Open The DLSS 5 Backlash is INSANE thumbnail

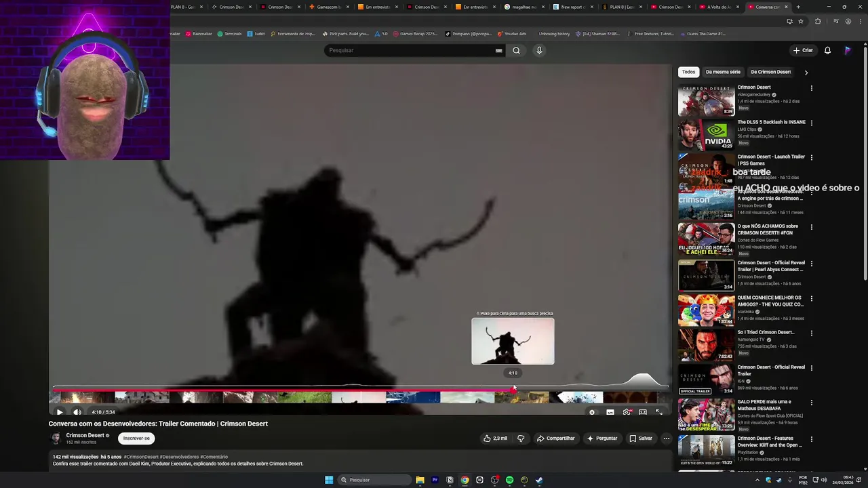pos(706,135)
